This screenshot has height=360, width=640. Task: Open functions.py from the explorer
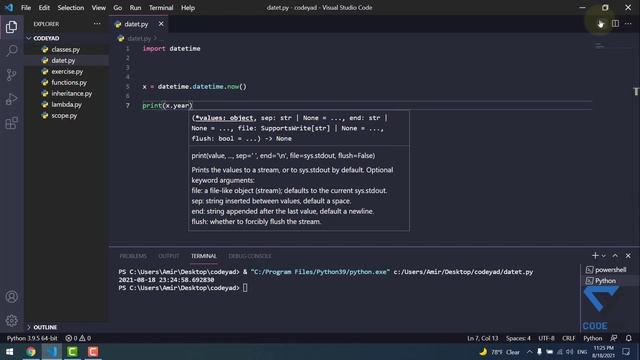pos(69,82)
